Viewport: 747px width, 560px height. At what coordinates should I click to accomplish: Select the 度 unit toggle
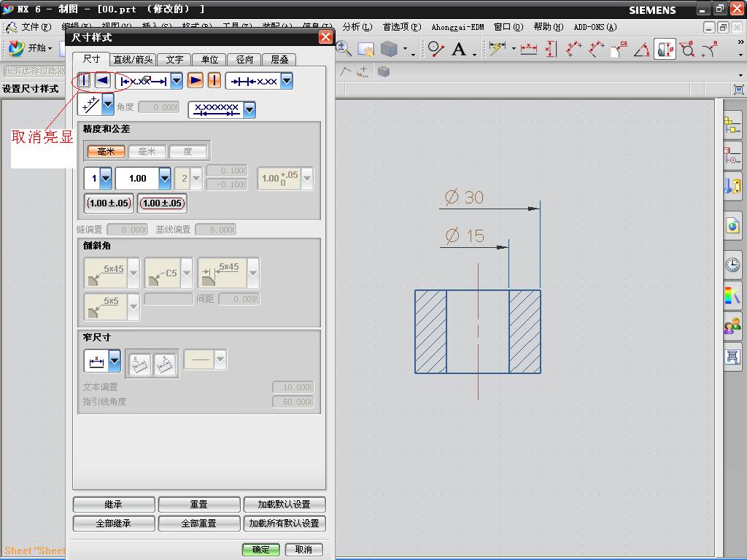pos(187,152)
